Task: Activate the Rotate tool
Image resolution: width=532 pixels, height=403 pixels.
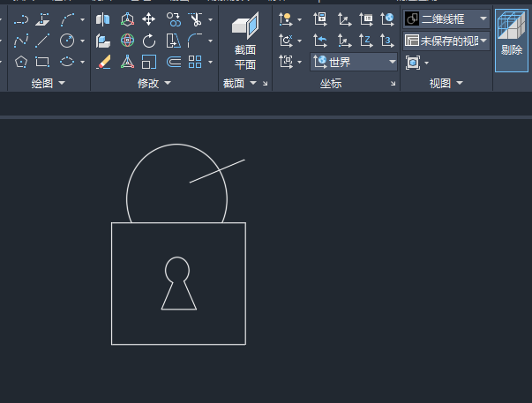Action: [x=149, y=41]
